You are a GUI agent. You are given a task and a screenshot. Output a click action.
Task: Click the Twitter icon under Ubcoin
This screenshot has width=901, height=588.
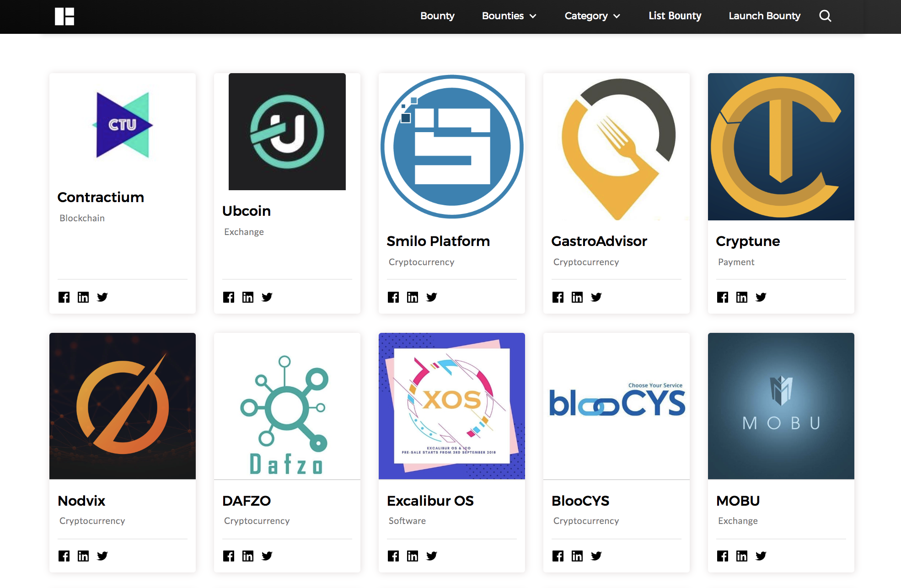(x=267, y=297)
